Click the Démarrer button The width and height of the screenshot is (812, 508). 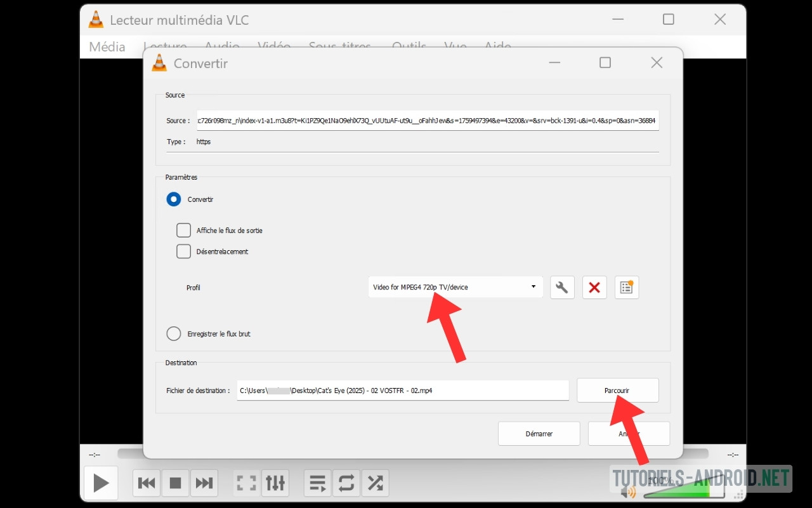(539, 434)
